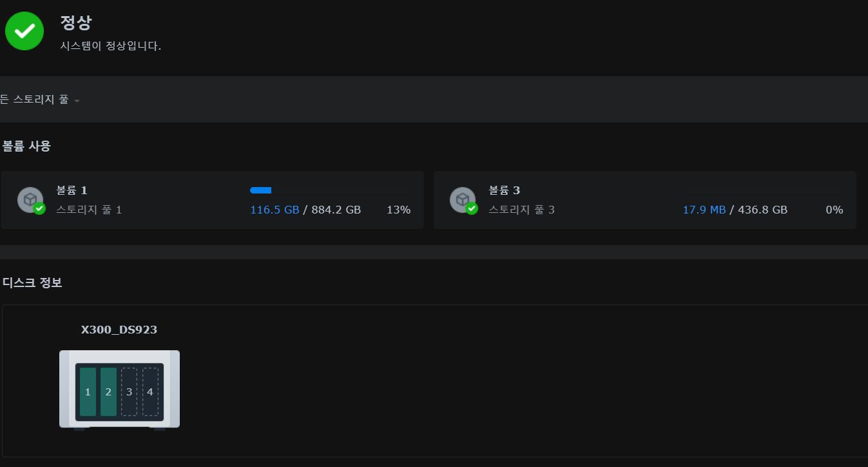Open the storage pool filter dropdown
This screenshot has width=868, height=467.
(40, 100)
